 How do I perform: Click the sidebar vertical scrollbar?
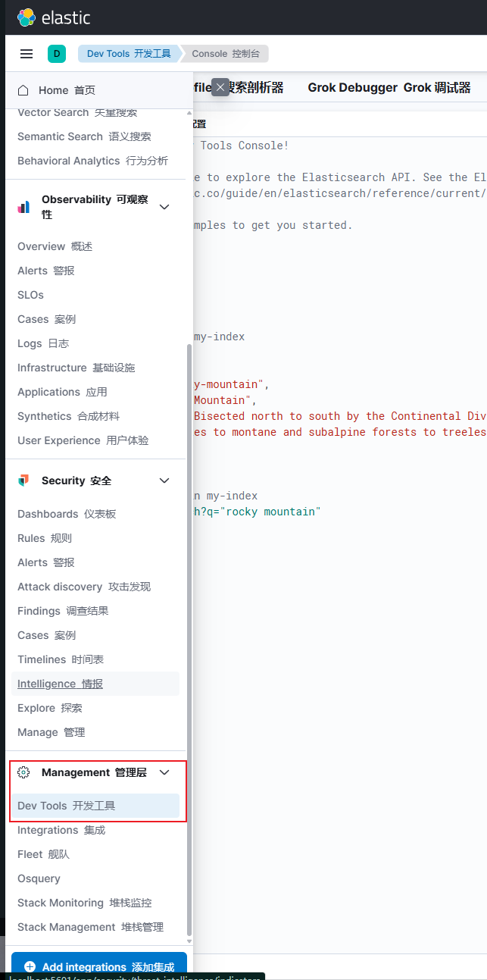tap(189, 640)
